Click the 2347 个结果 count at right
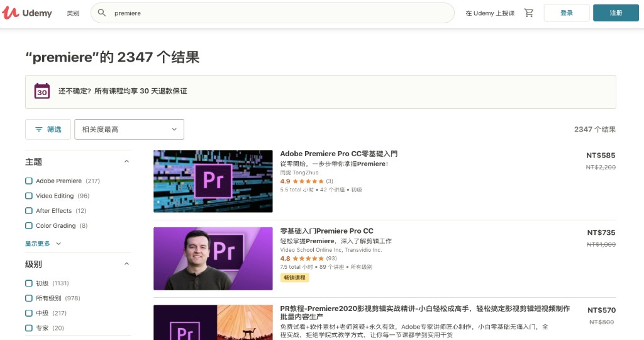This screenshot has width=644, height=340. 595,130
